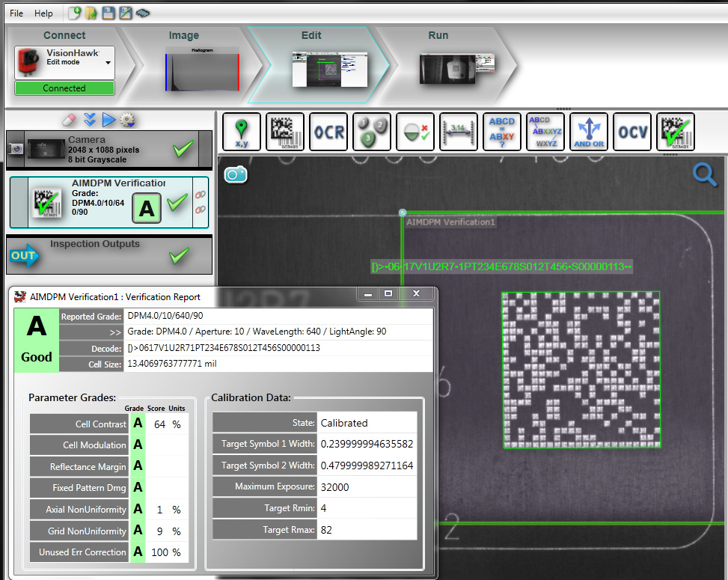Click the Target Symbol 1 Width value
The image size is (728, 580).
click(367, 444)
